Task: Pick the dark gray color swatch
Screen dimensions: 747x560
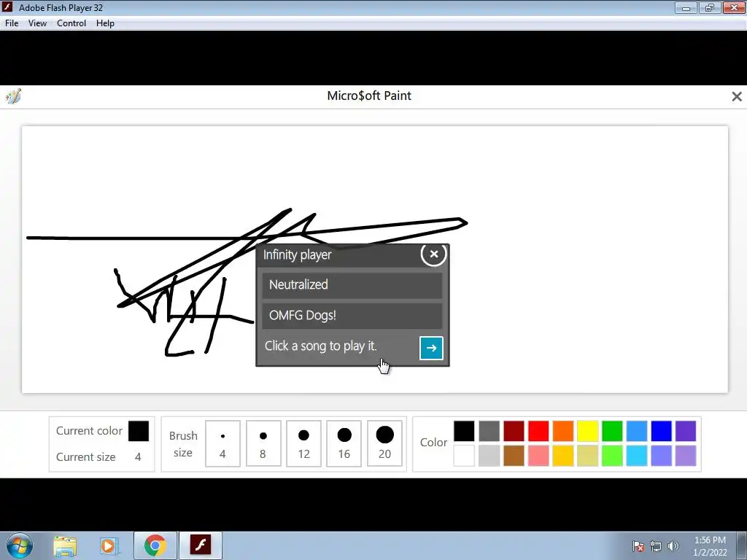Action: (x=489, y=431)
